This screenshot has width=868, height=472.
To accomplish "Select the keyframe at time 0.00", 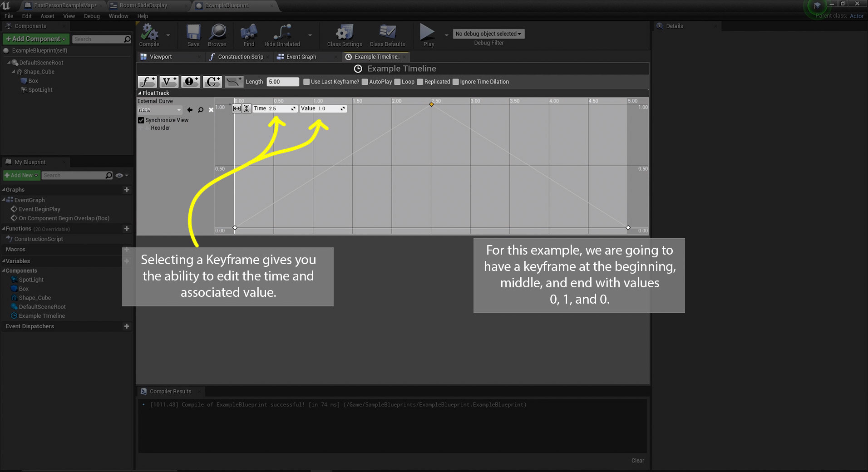I will (x=235, y=227).
